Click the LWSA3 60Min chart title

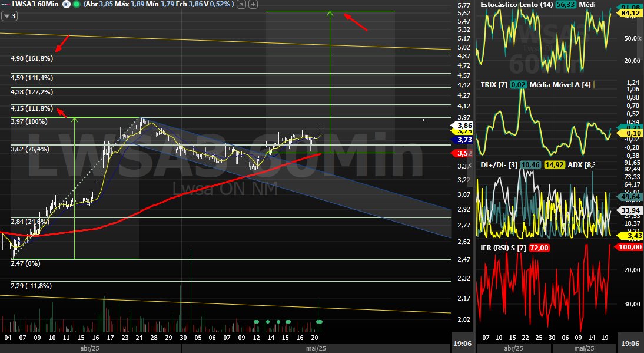coord(35,4)
